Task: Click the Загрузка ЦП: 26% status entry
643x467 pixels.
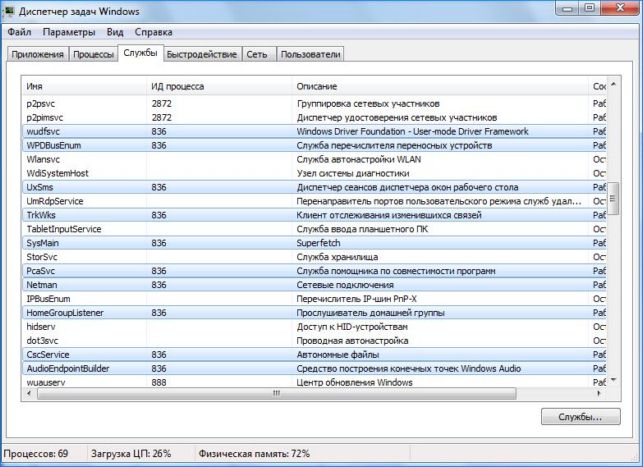Action: pos(131,454)
